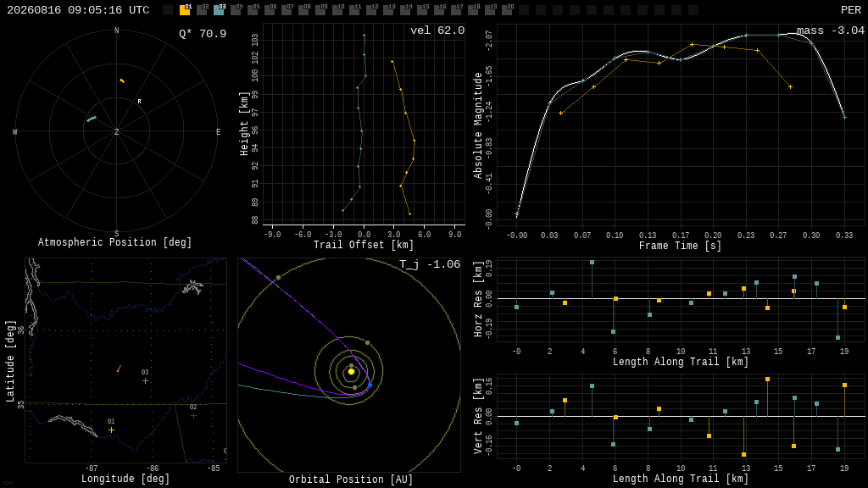This screenshot has width=868, height=488.
Task: Select the yellow station 01 square
Action: point(185,10)
